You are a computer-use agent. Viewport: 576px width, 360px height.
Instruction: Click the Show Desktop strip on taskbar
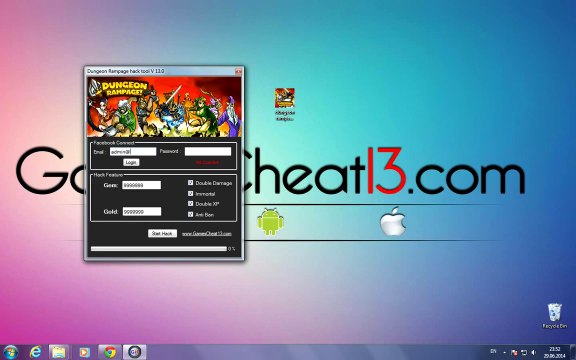click(573, 352)
